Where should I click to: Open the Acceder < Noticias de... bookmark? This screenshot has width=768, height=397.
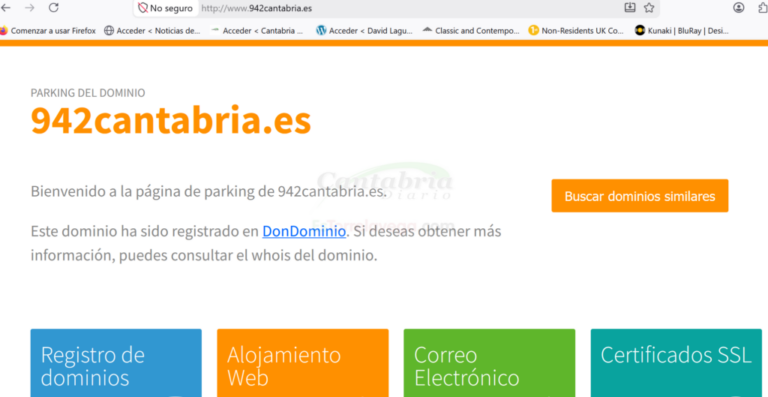coord(152,30)
